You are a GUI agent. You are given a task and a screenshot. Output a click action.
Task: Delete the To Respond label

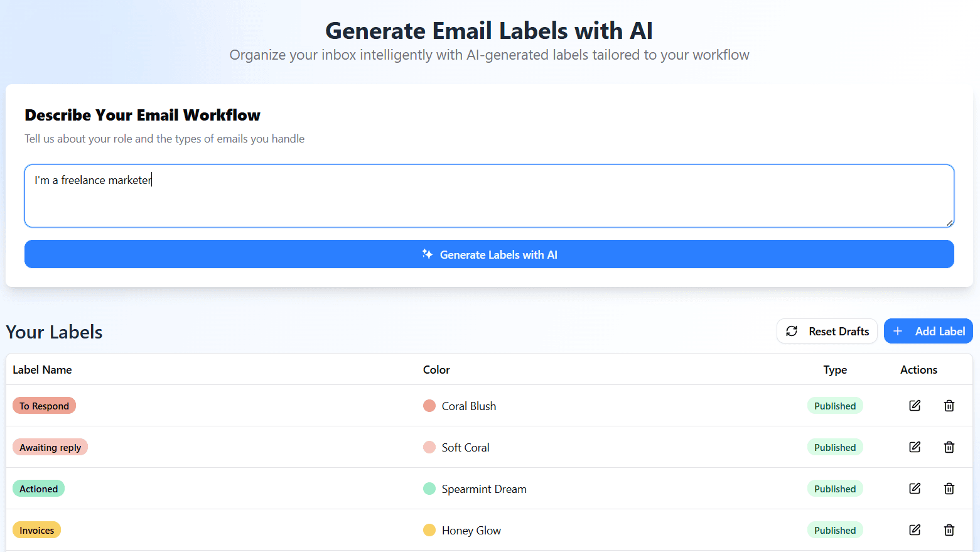pos(949,406)
